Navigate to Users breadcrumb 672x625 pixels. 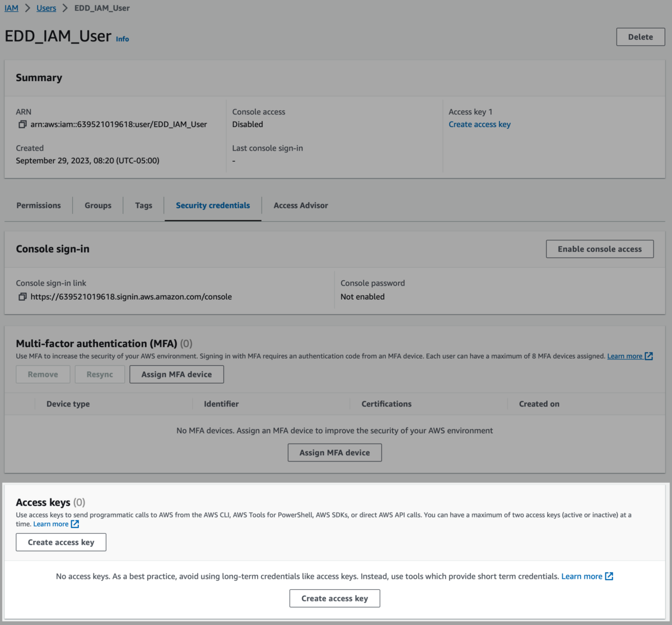[x=46, y=8]
